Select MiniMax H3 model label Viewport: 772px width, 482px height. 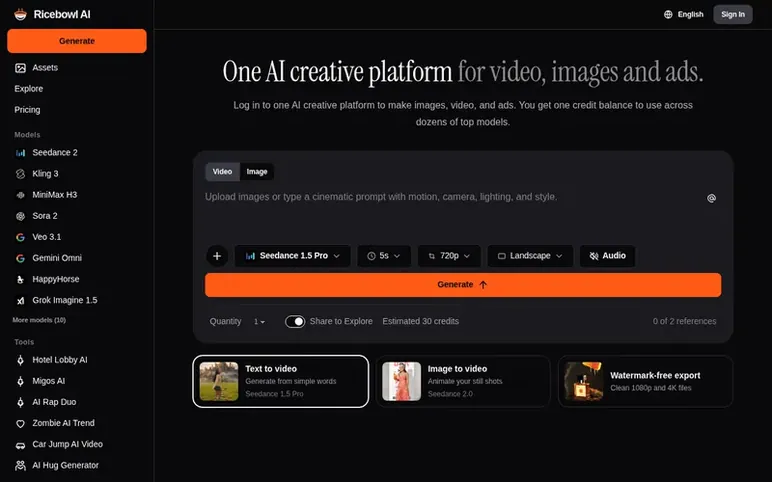click(55, 194)
